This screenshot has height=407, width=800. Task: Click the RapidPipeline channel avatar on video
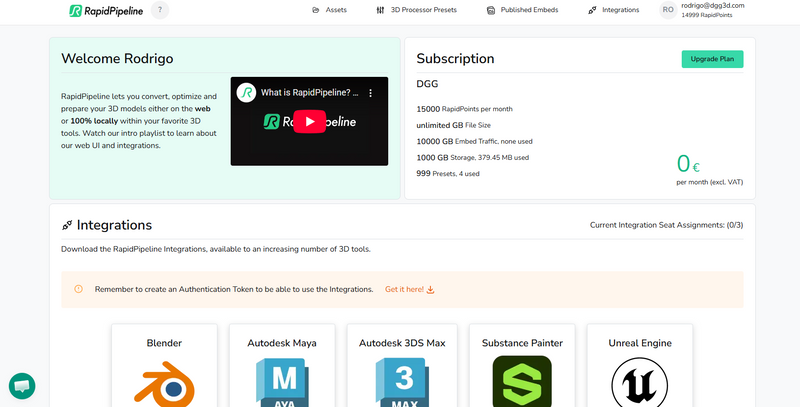click(246, 93)
